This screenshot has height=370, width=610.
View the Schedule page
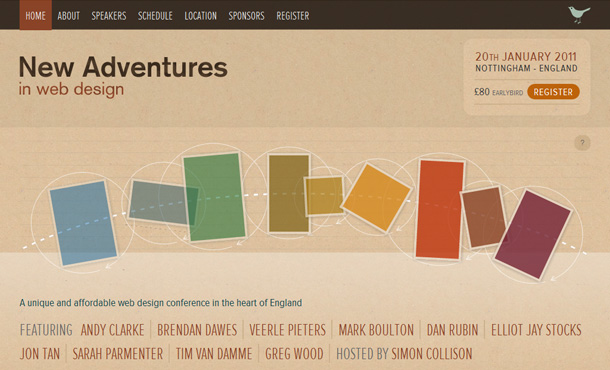[x=155, y=16]
